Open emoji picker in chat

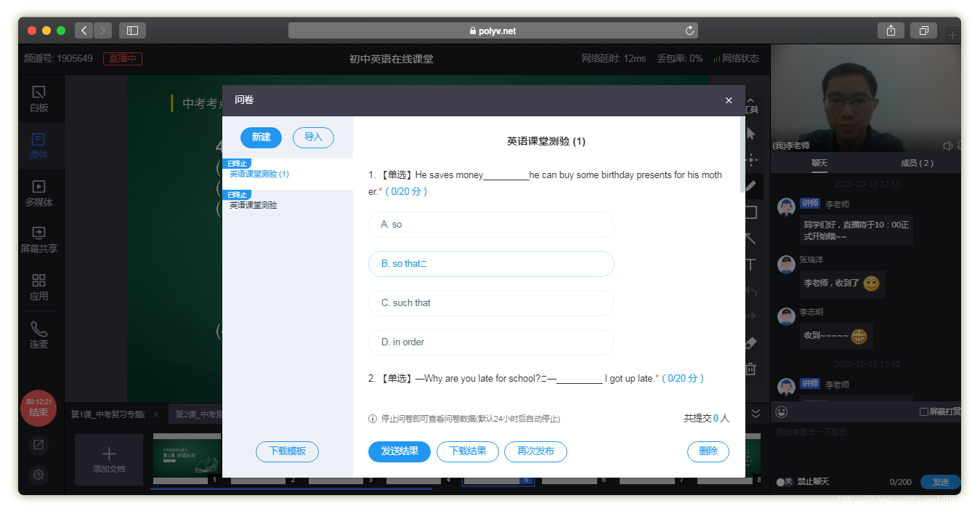click(782, 412)
